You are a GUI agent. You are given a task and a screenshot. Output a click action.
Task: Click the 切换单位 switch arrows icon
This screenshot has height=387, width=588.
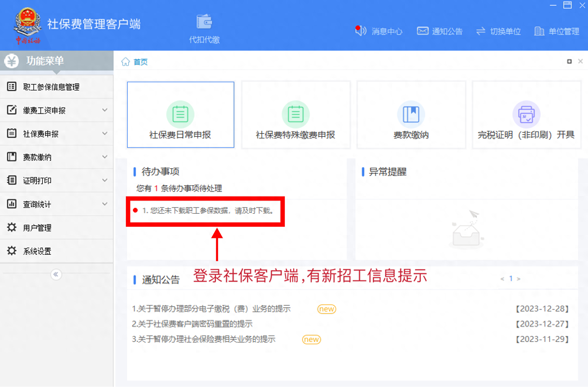tap(481, 31)
